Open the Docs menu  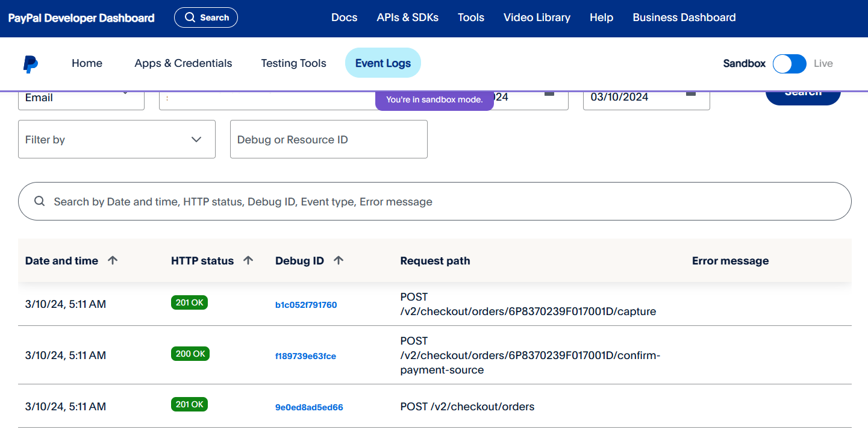pyautogui.click(x=345, y=17)
